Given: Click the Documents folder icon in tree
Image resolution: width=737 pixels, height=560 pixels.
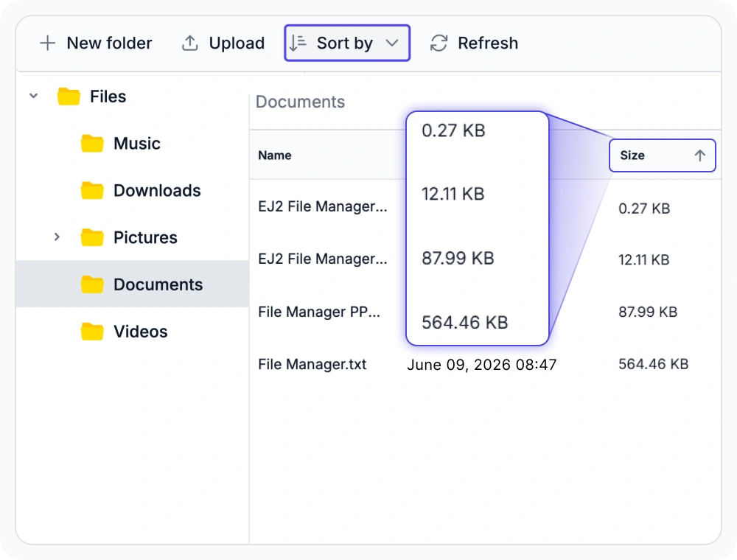Looking at the screenshot, I should pos(92,284).
